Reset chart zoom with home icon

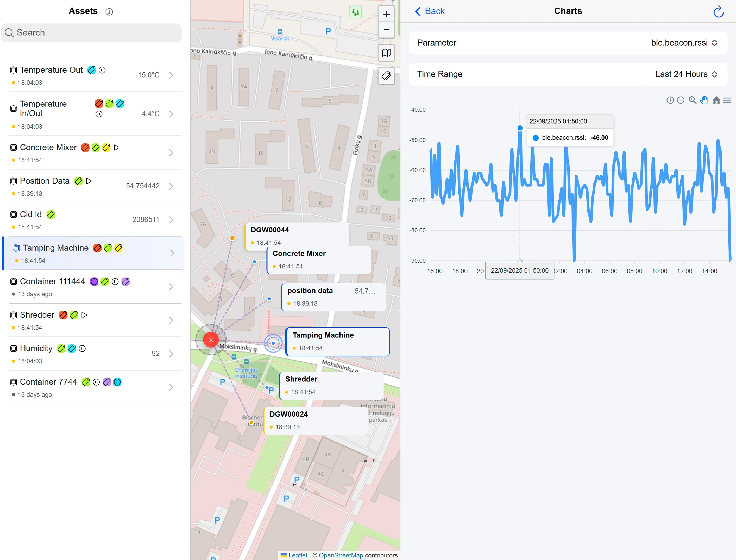(x=716, y=100)
